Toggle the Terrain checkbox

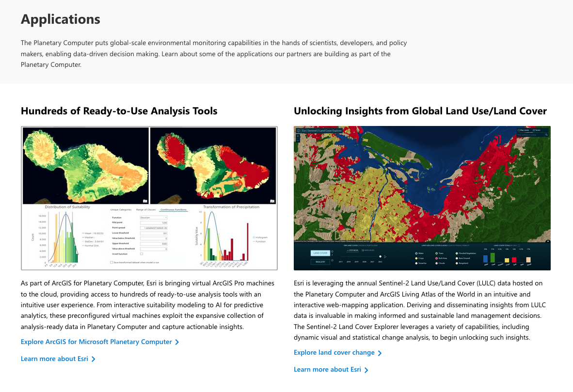coord(534,130)
